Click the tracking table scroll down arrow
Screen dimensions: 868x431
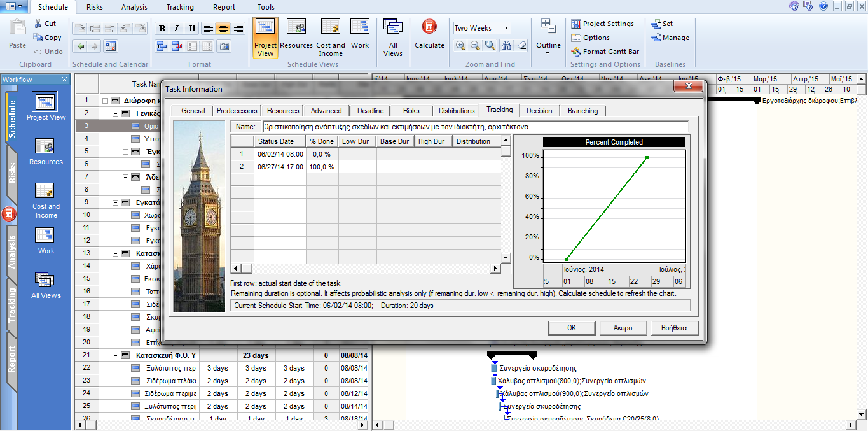point(506,258)
